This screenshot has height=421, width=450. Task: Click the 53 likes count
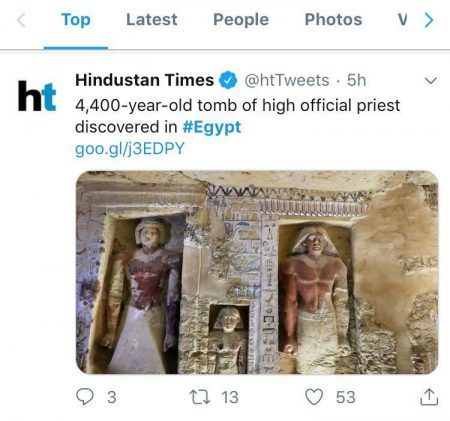click(x=346, y=397)
